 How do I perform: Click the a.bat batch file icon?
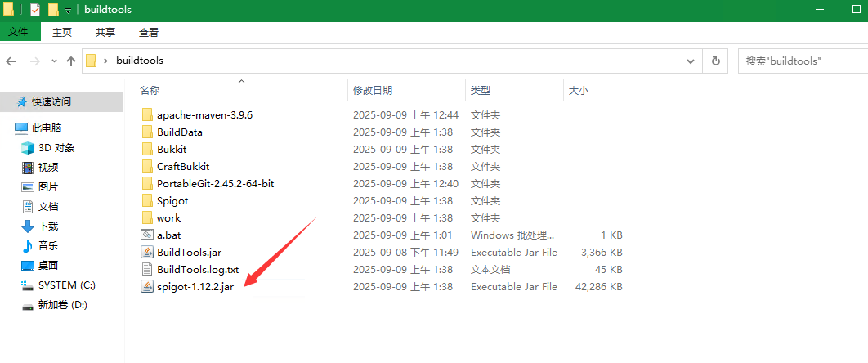click(x=147, y=235)
